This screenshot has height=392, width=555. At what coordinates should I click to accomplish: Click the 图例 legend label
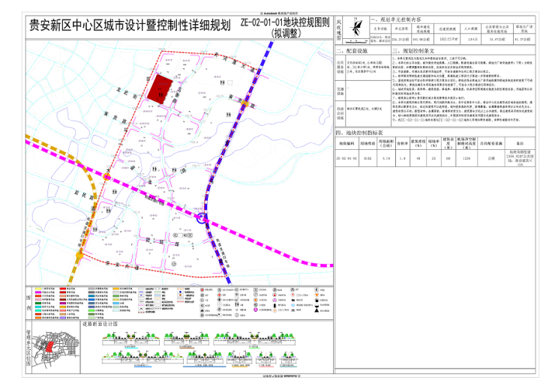click(x=28, y=303)
